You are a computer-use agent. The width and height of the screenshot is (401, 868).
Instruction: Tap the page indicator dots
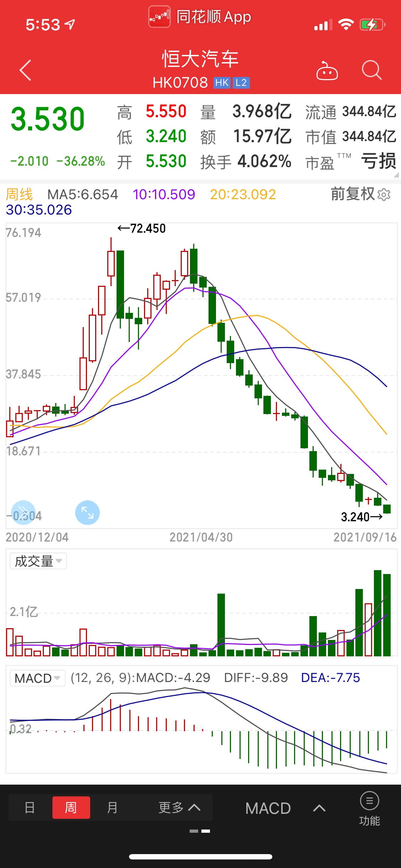click(200, 831)
